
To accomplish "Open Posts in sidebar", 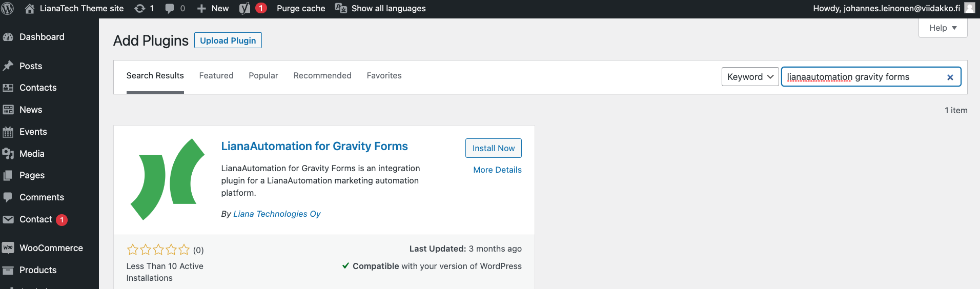I will (31, 66).
